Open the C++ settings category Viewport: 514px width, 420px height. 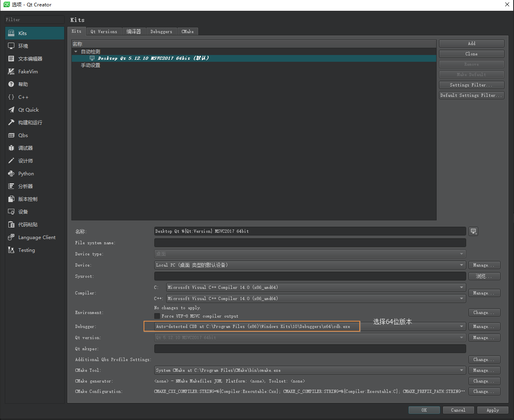point(23,97)
